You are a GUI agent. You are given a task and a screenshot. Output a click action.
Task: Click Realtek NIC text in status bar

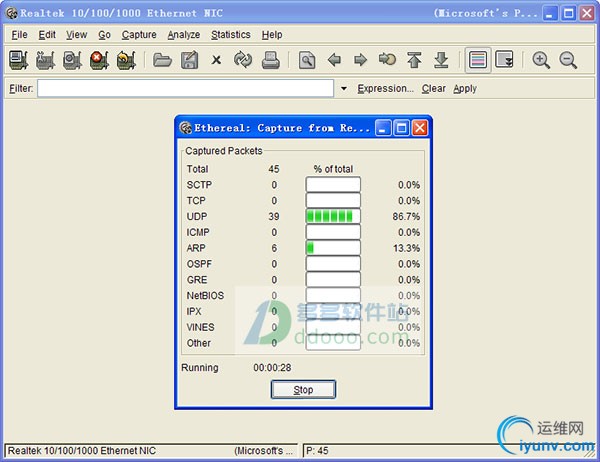click(82, 451)
